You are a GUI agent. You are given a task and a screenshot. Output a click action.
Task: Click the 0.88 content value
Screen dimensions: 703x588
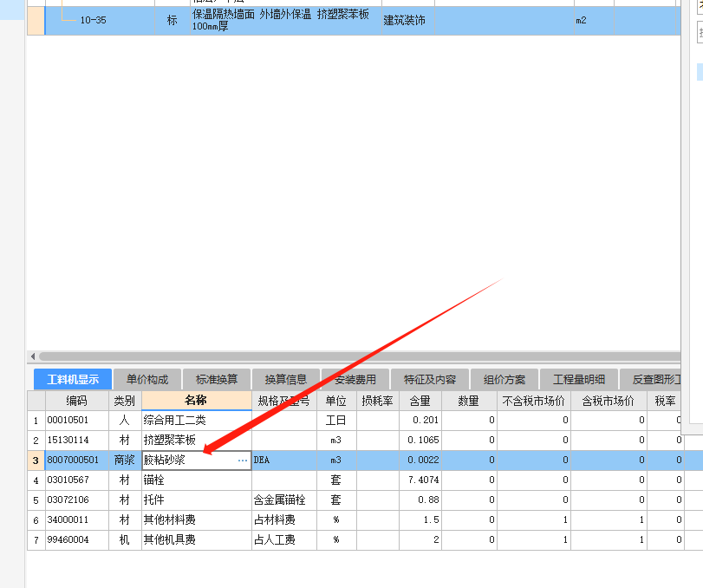[x=420, y=500]
